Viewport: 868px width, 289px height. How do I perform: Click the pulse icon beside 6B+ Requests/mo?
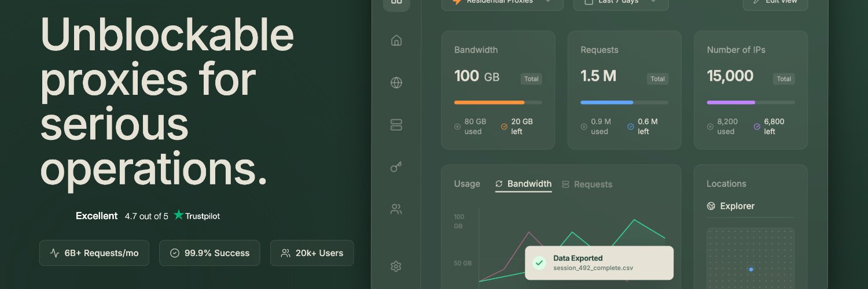click(55, 253)
